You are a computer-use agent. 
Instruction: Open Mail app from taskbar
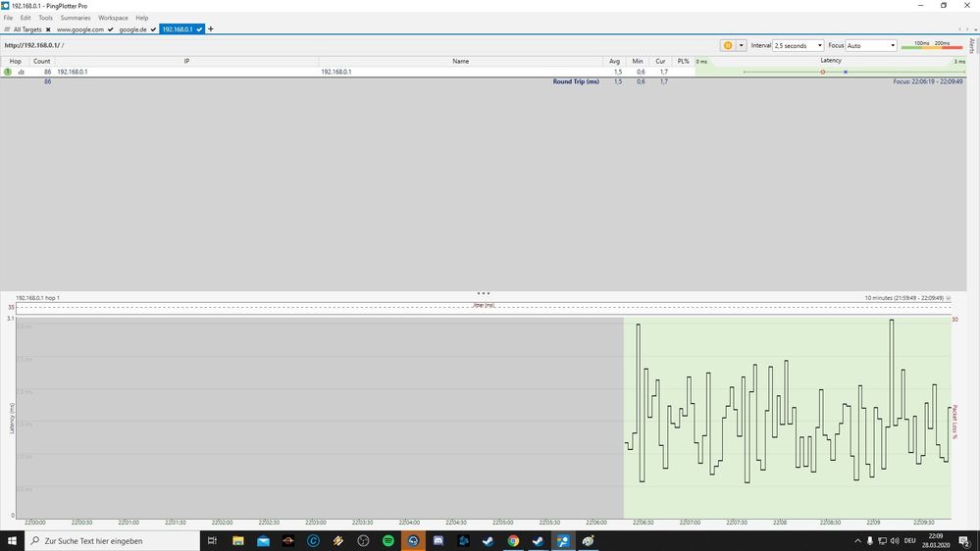(263, 540)
